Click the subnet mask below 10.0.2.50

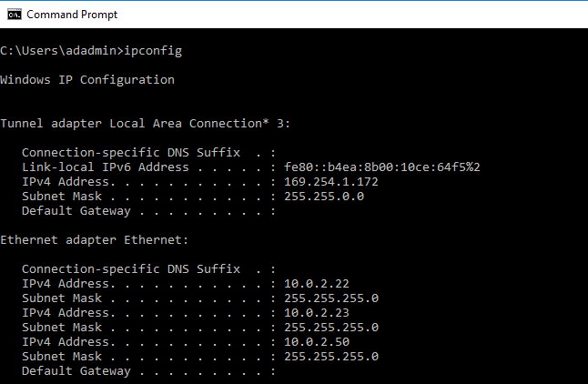pos(330,356)
